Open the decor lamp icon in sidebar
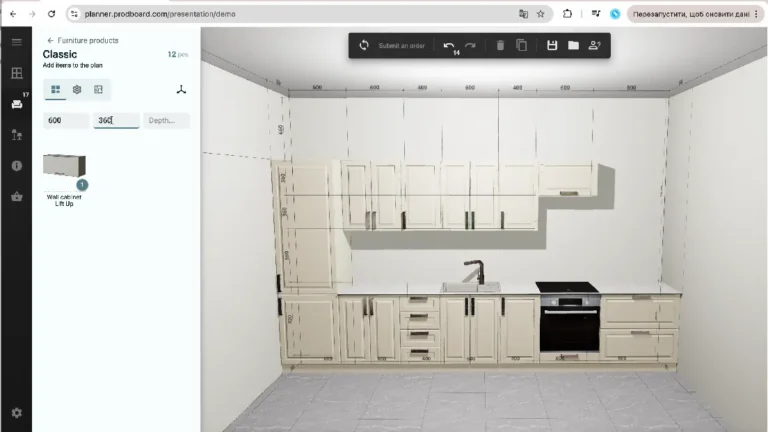This screenshot has width=768, height=432. (x=16, y=135)
